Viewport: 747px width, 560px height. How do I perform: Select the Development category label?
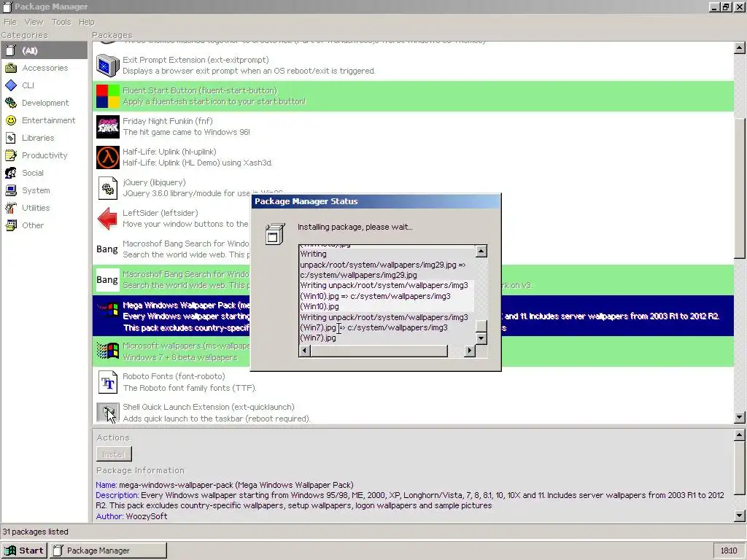coord(45,103)
